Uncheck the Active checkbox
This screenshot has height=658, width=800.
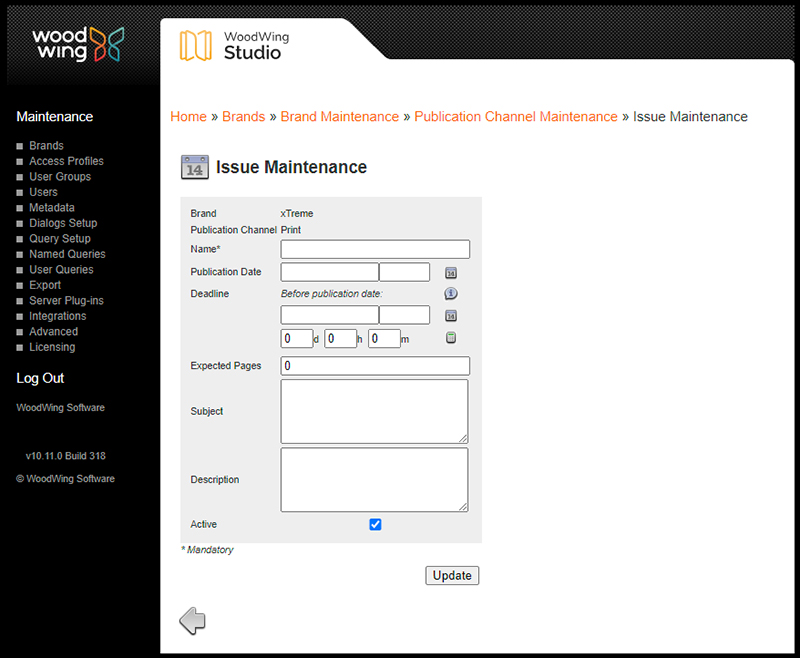[375, 524]
